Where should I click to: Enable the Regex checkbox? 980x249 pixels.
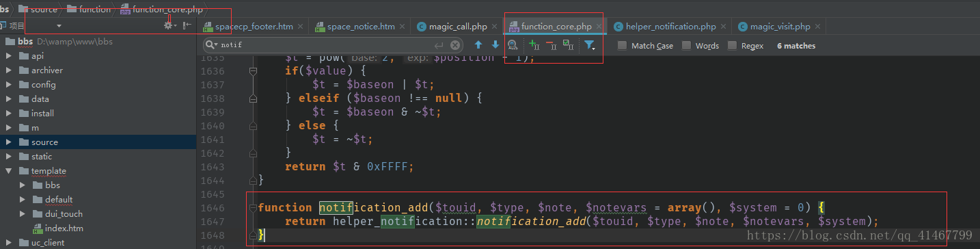pyautogui.click(x=733, y=46)
